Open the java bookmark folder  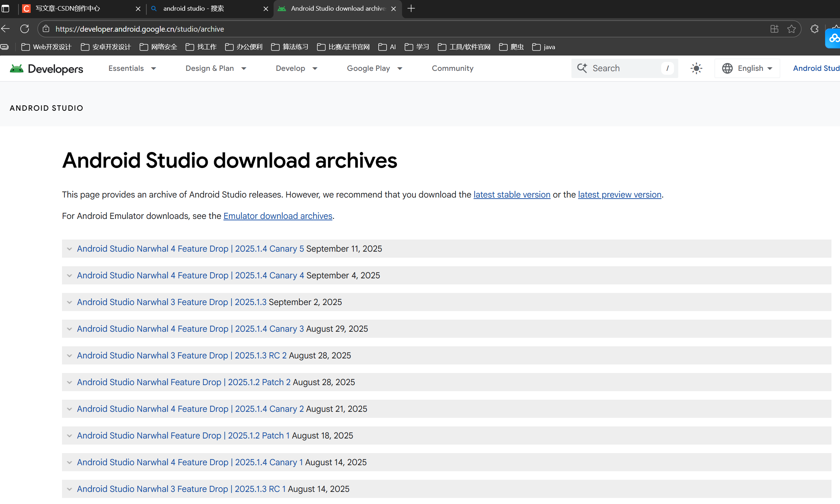click(x=544, y=47)
